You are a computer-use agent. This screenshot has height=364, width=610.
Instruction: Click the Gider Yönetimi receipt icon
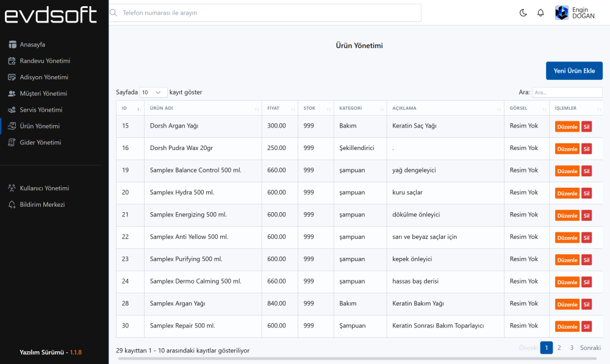point(12,143)
